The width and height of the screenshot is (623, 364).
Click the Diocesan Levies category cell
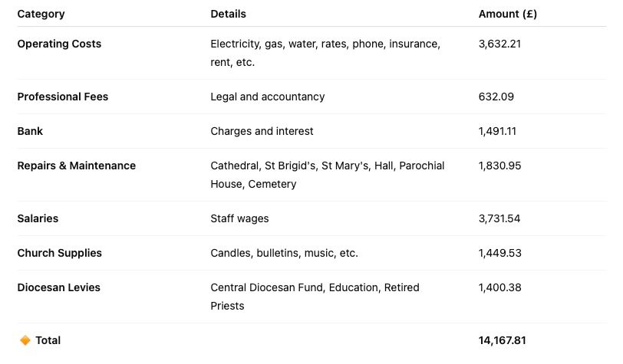pyautogui.click(x=58, y=287)
